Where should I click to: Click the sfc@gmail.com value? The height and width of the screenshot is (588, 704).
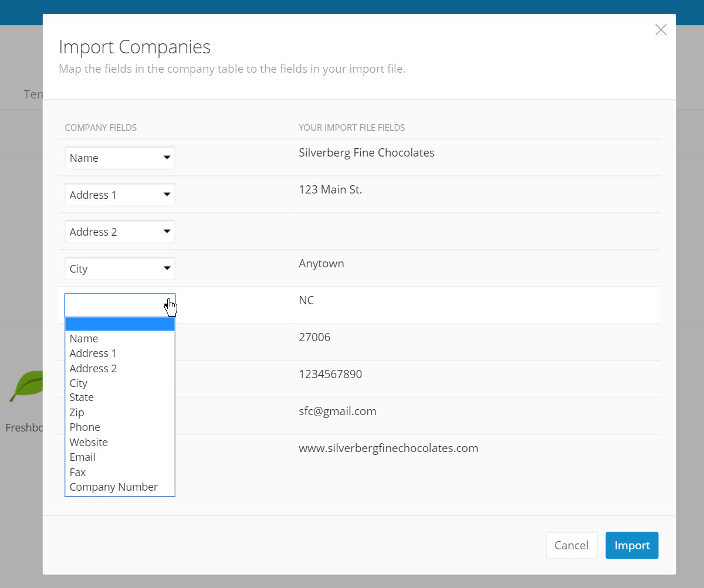point(337,411)
